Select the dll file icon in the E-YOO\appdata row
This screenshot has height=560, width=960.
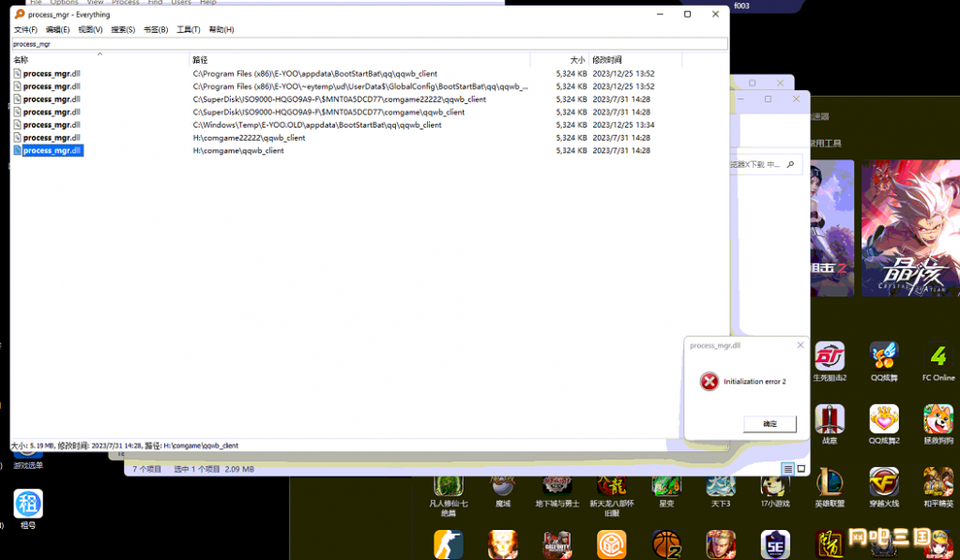18,73
